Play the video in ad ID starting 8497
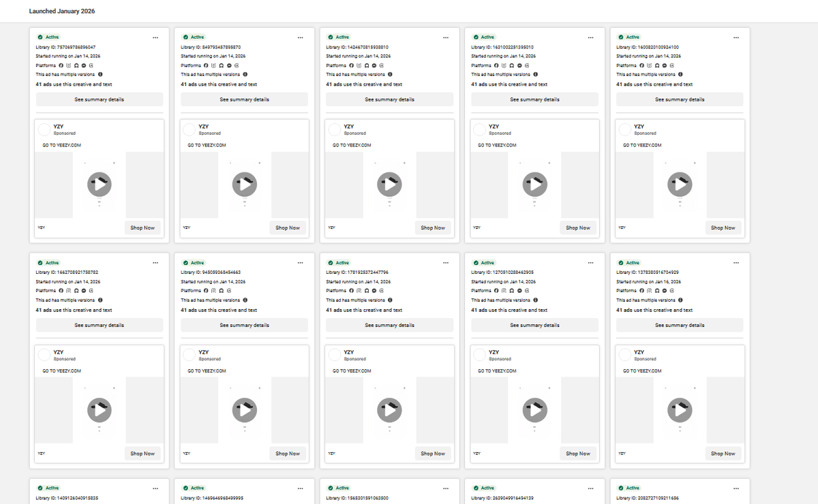Image resolution: width=818 pixels, height=504 pixels. pyautogui.click(x=245, y=184)
